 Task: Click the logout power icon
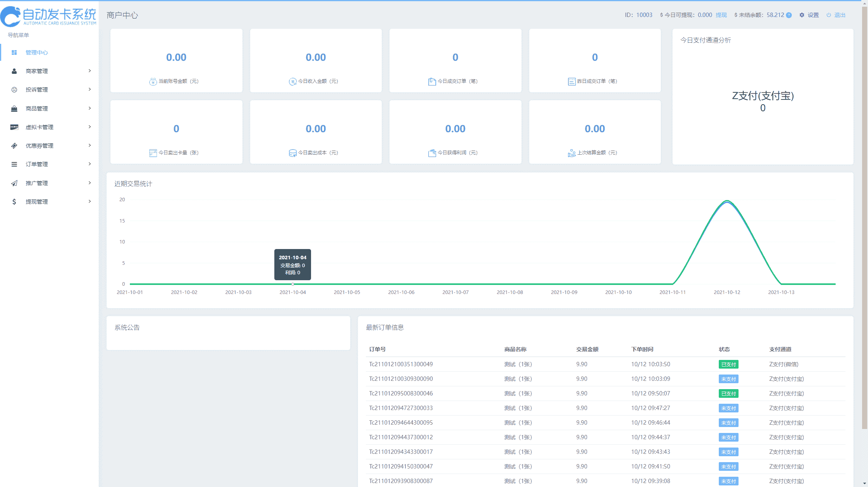[829, 15]
